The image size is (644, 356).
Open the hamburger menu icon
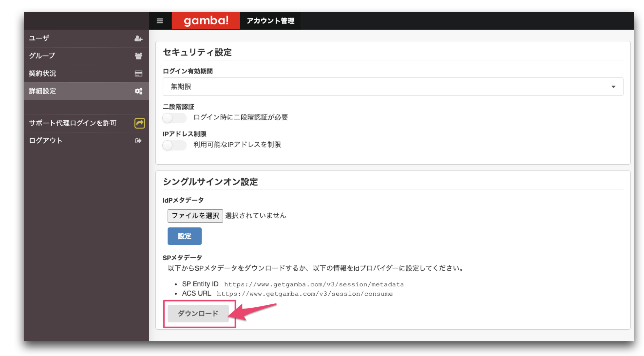point(160,21)
